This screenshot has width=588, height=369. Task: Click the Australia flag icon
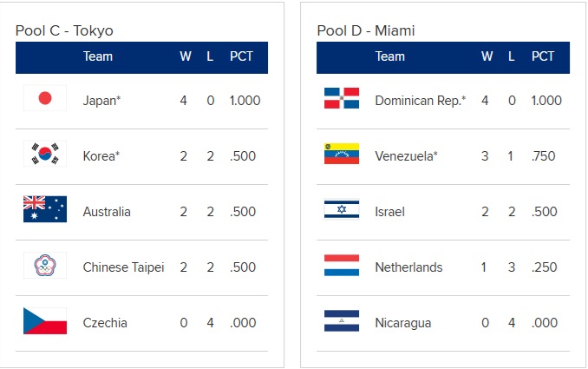(x=45, y=211)
